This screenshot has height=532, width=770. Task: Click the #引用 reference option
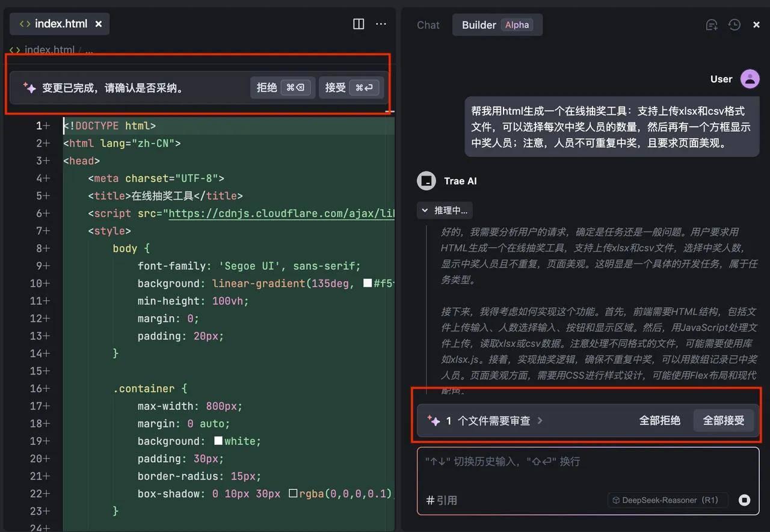coord(442,500)
